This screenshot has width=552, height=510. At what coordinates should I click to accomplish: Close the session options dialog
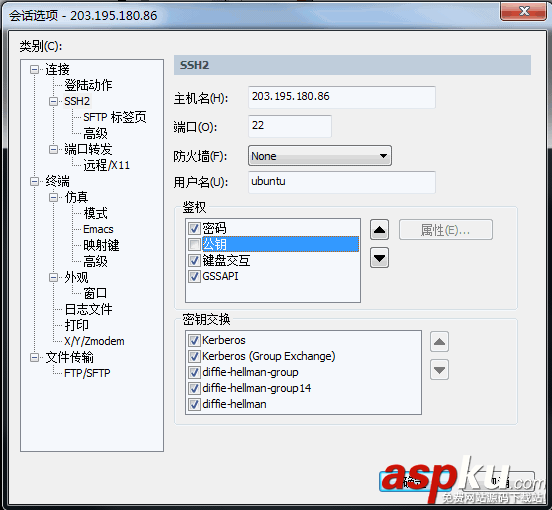[523, 12]
